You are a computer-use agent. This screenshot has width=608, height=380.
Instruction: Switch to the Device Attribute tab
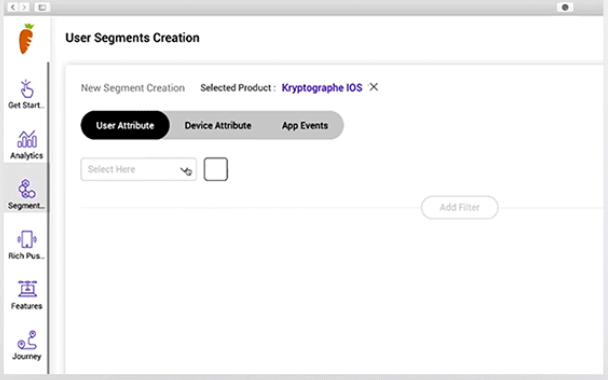[218, 125]
